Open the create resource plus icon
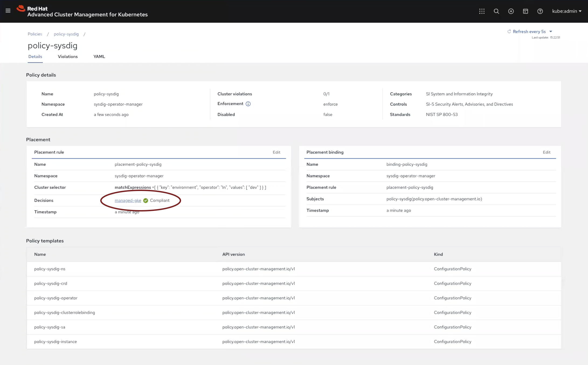The width and height of the screenshot is (588, 365). (x=511, y=11)
